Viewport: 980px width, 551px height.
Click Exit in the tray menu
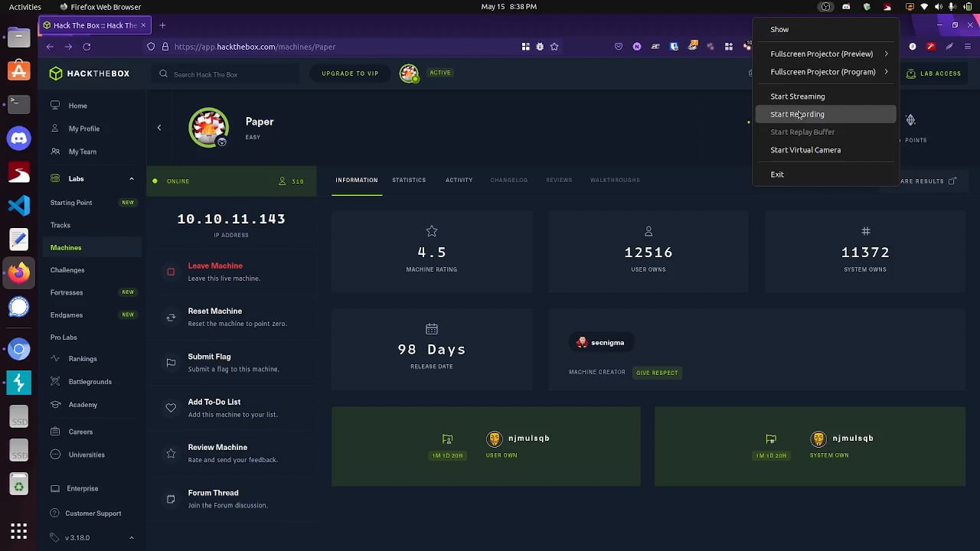coord(825,174)
